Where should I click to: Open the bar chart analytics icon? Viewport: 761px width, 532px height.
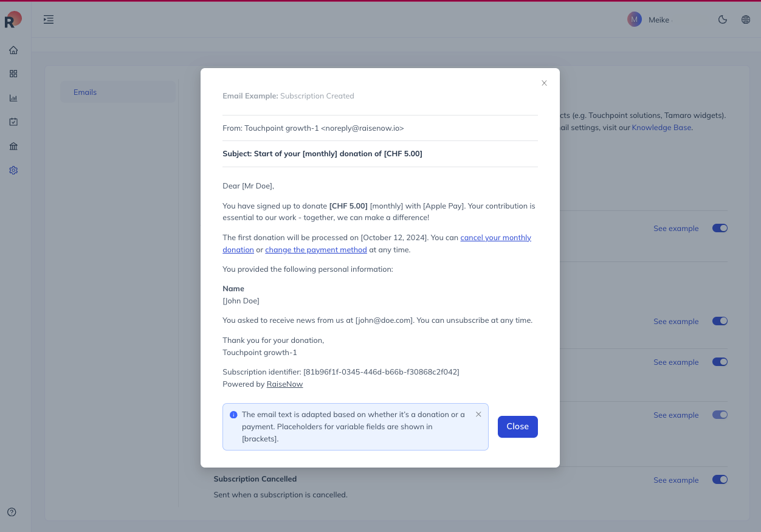[x=13, y=98]
